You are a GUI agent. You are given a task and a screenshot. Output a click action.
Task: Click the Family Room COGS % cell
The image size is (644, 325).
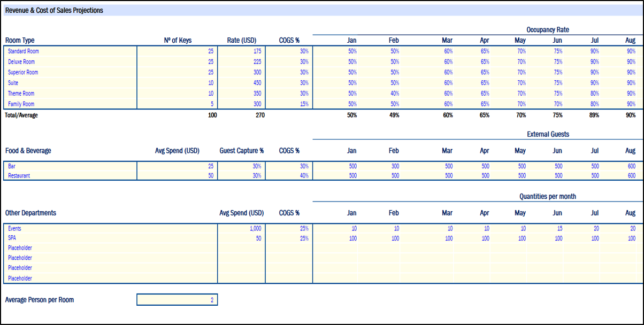tap(289, 104)
